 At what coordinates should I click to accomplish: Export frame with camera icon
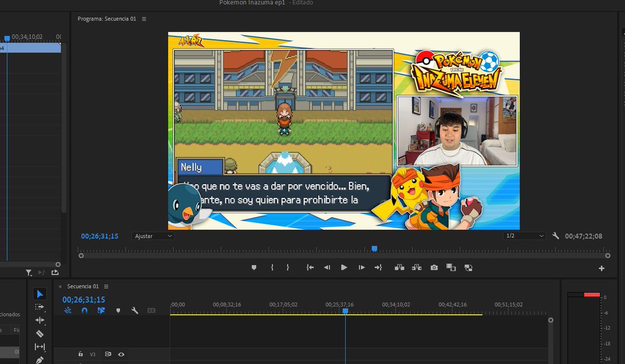click(x=434, y=268)
